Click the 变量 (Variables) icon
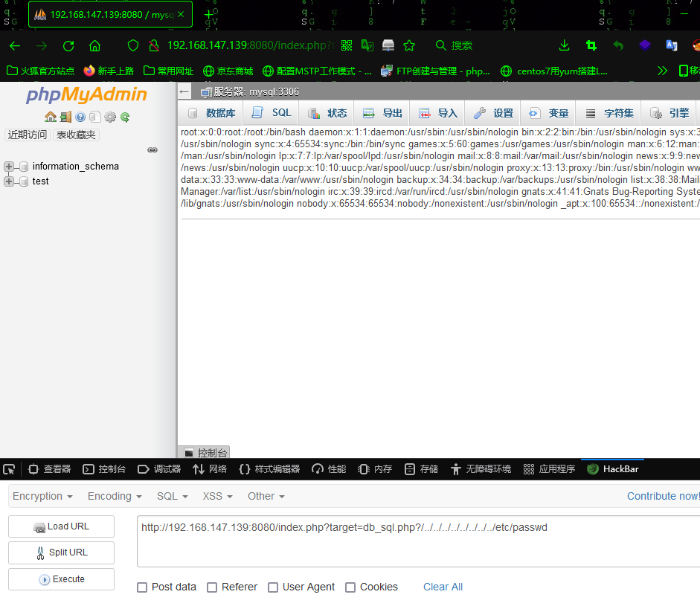This screenshot has height=609, width=700. click(535, 112)
